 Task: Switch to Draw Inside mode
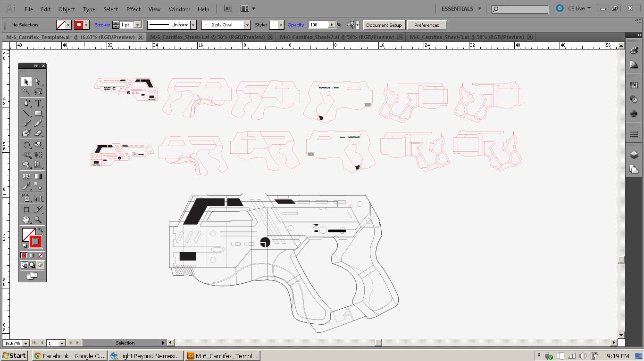coord(40,265)
